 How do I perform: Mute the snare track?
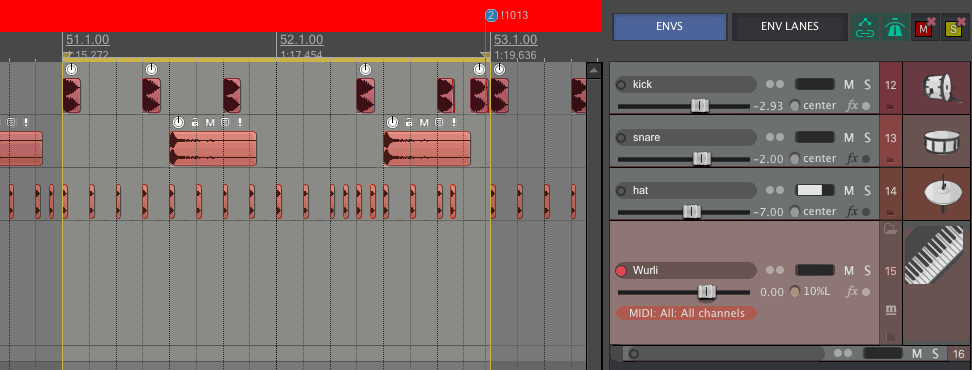[x=849, y=138]
